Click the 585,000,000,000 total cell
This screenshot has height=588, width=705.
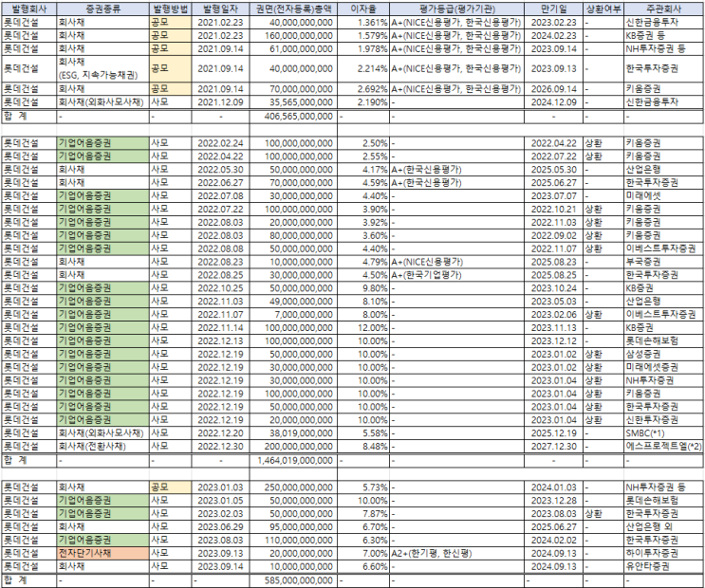click(293, 580)
